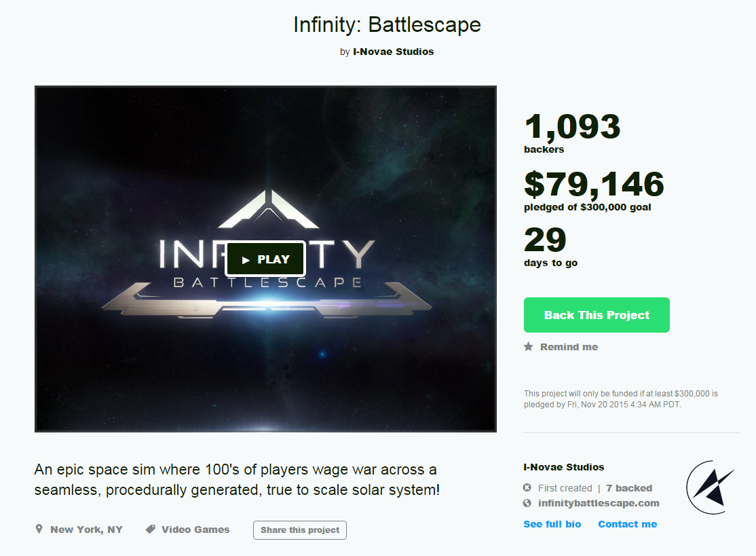Open I-Novae Studios link under the title

[x=394, y=52]
